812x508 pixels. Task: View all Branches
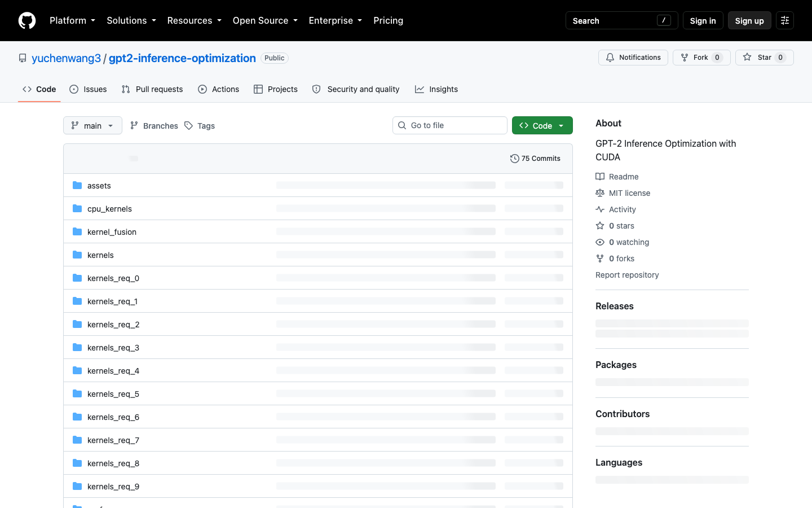pos(154,125)
